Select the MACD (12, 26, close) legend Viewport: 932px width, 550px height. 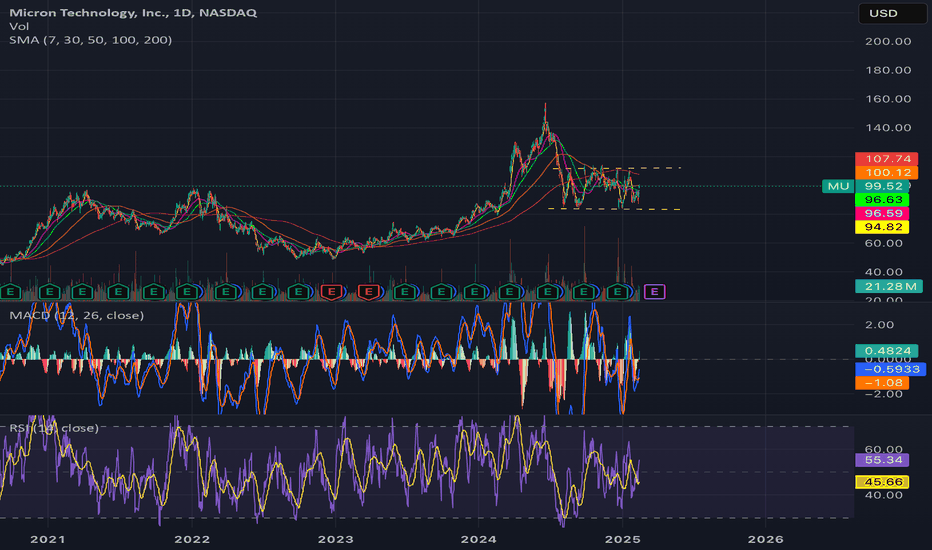(x=77, y=315)
